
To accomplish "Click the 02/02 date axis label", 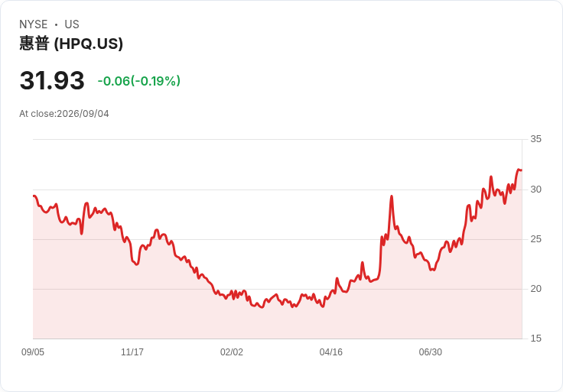I will coord(232,352).
